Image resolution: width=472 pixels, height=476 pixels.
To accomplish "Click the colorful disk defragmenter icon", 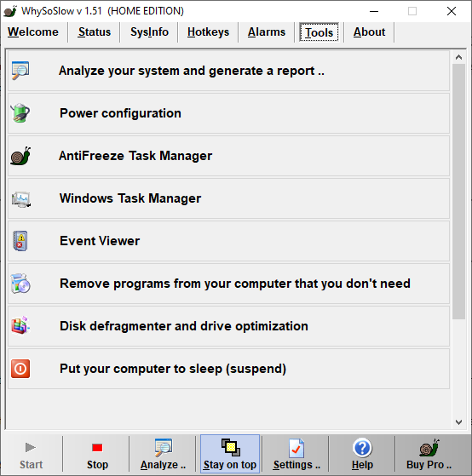I will point(20,325).
